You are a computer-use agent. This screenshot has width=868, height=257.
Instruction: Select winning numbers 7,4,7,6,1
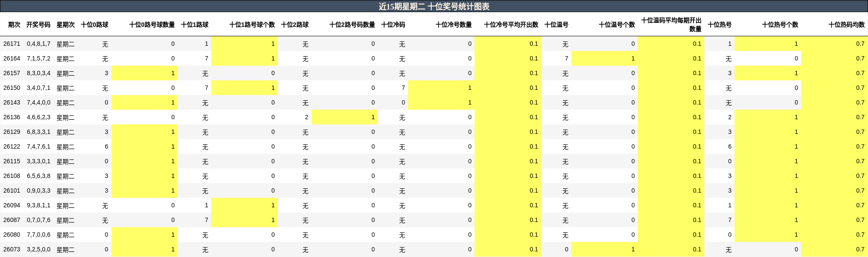tap(38, 146)
